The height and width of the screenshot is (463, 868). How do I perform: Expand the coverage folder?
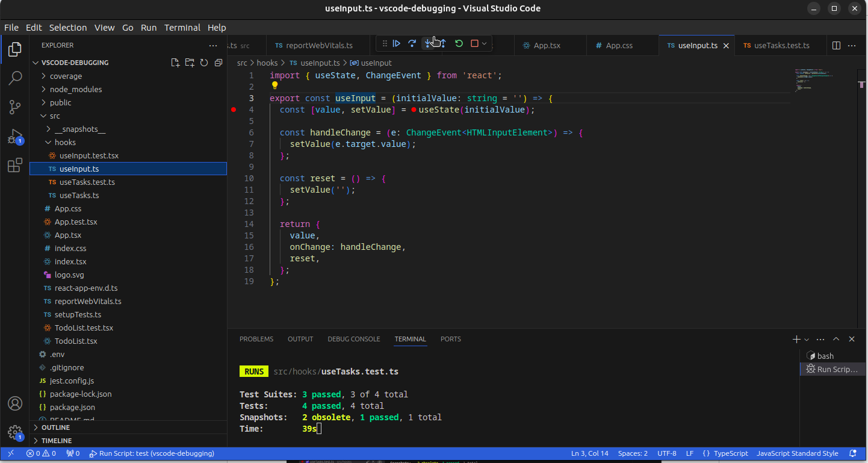66,76
